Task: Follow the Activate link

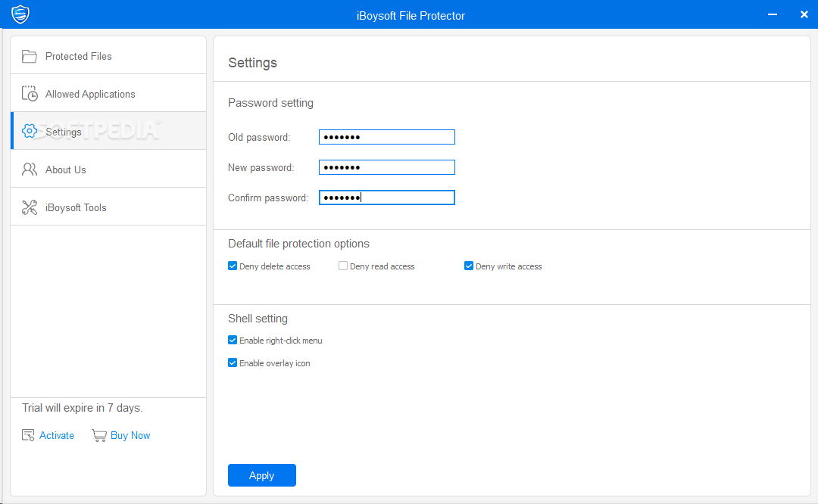Action: coord(57,435)
